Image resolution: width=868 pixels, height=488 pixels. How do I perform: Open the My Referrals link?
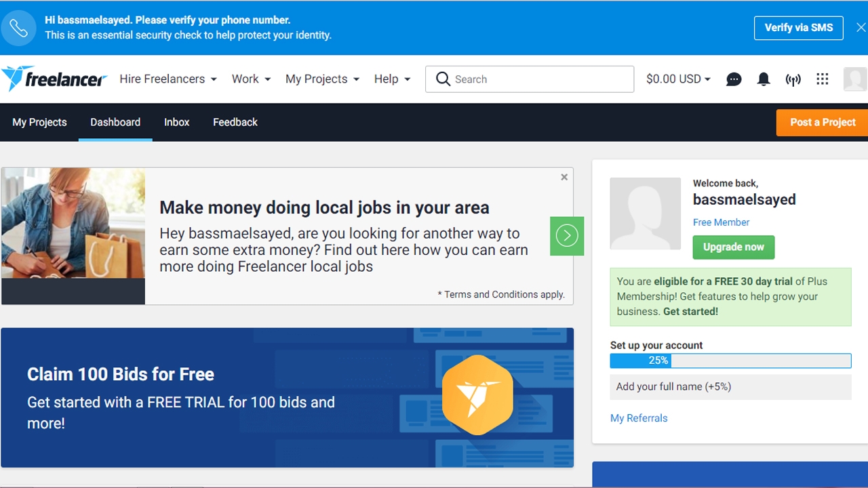click(639, 418)
